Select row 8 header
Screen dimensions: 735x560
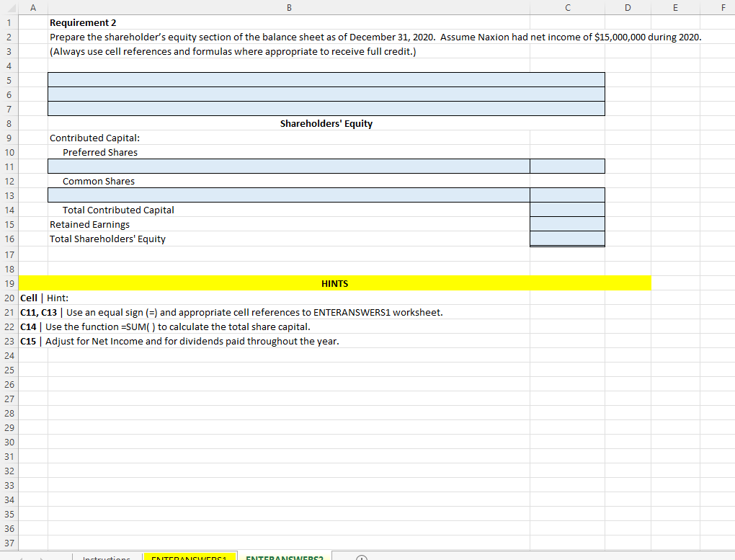9,123
